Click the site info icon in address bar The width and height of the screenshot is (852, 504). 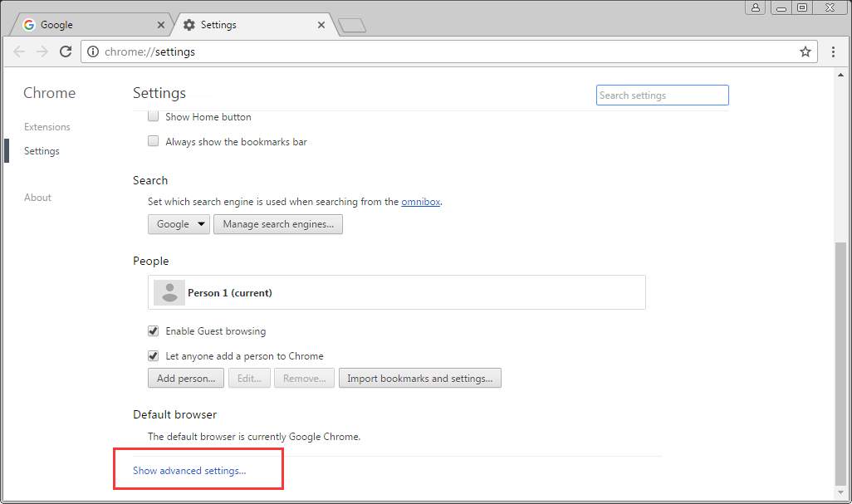[x=93, y=51]
